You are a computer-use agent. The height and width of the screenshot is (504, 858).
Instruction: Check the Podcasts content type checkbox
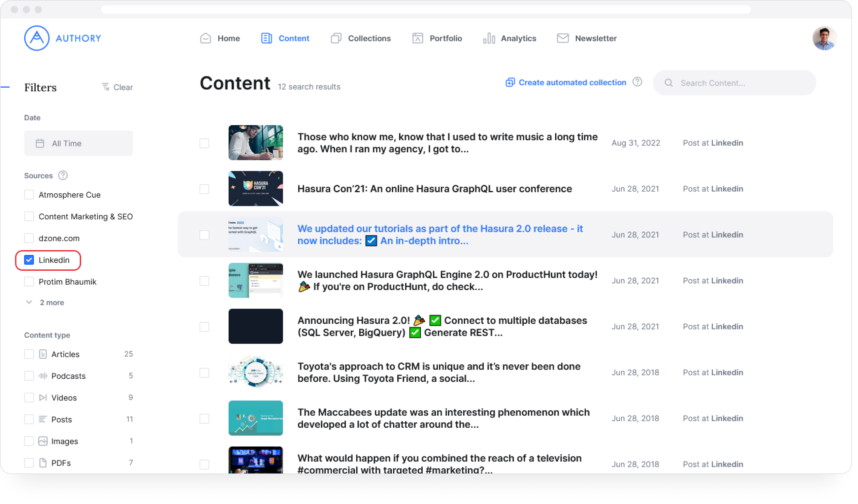coord(29,376)
